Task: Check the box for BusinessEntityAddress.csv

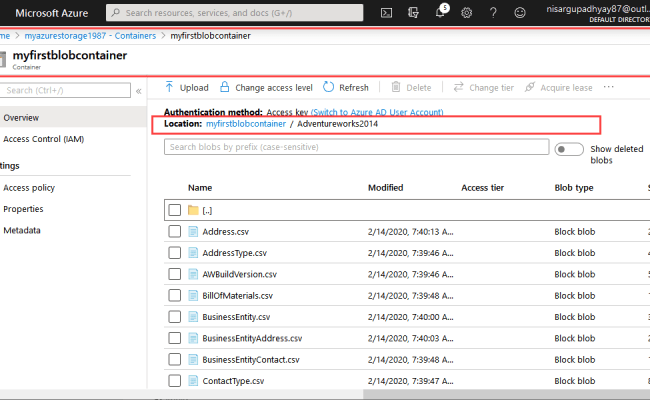Action: 175,338
